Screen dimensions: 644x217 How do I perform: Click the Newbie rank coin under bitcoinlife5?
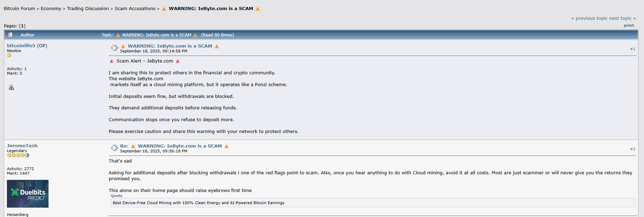click(9, 55)
